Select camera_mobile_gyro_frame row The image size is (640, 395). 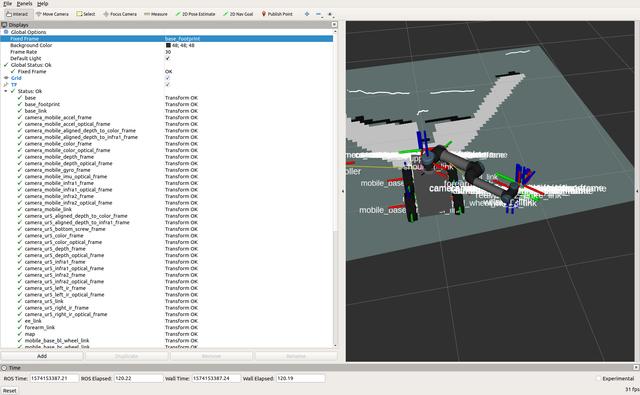(167, 170)
